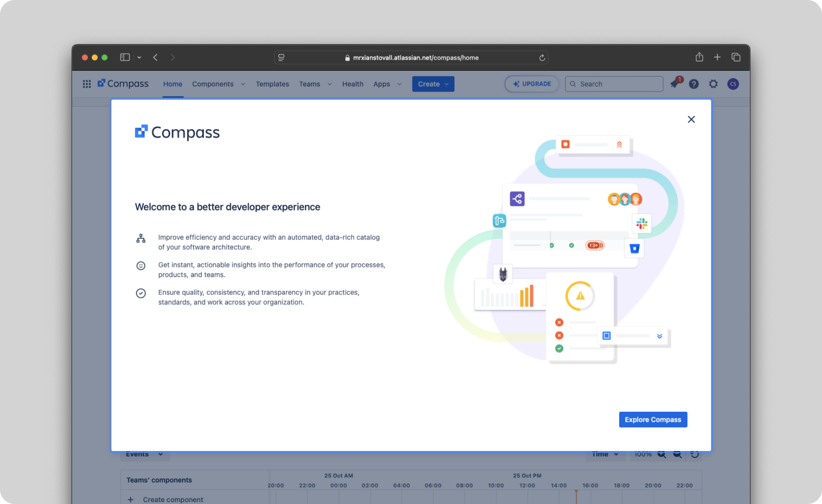Focus the Search field

point(614,84)
